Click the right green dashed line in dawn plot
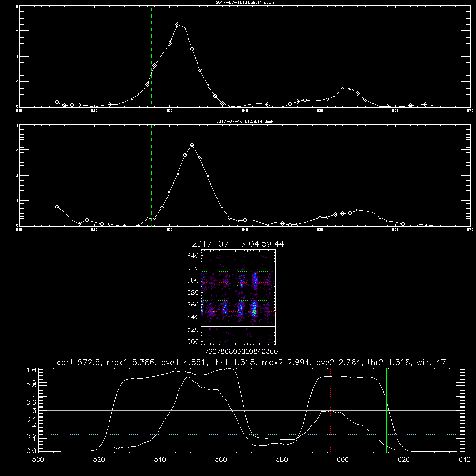 tap(263, 56)
